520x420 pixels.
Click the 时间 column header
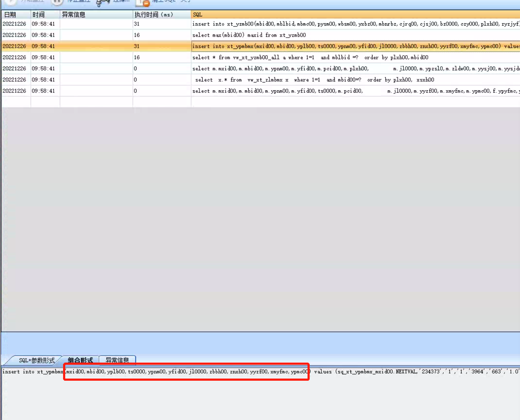tap(45, 15)
